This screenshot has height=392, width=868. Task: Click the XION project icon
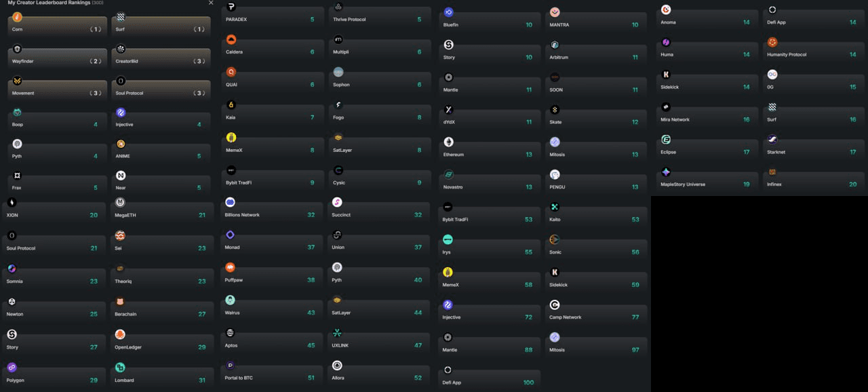[x=12, y=202]
